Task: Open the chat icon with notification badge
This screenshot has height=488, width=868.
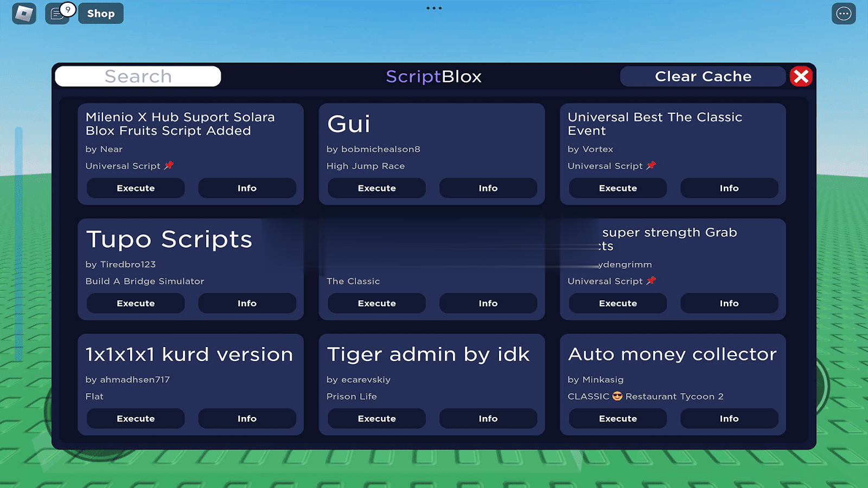Action: coord(58,14)
